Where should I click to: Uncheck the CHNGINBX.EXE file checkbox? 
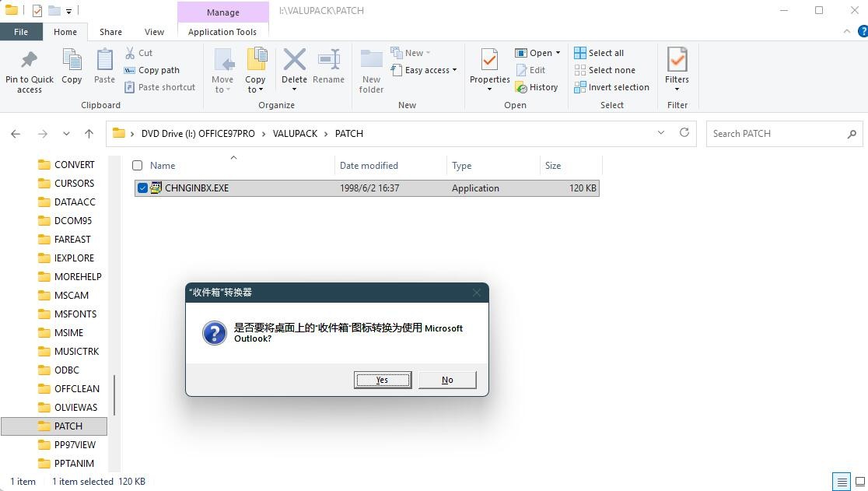tap(142, 188)
